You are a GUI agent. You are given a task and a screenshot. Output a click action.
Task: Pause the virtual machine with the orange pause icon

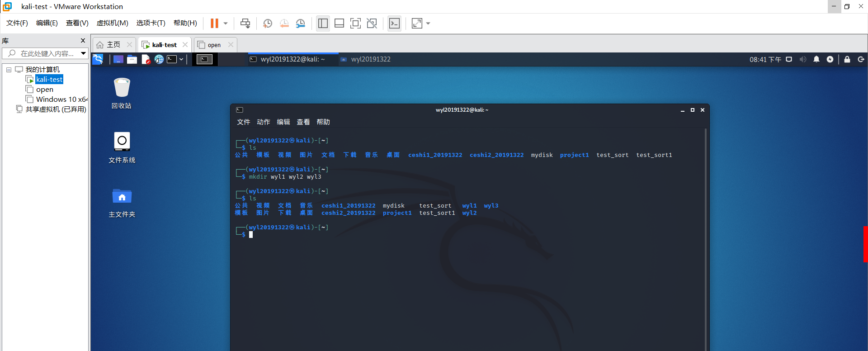click(214, 23)
